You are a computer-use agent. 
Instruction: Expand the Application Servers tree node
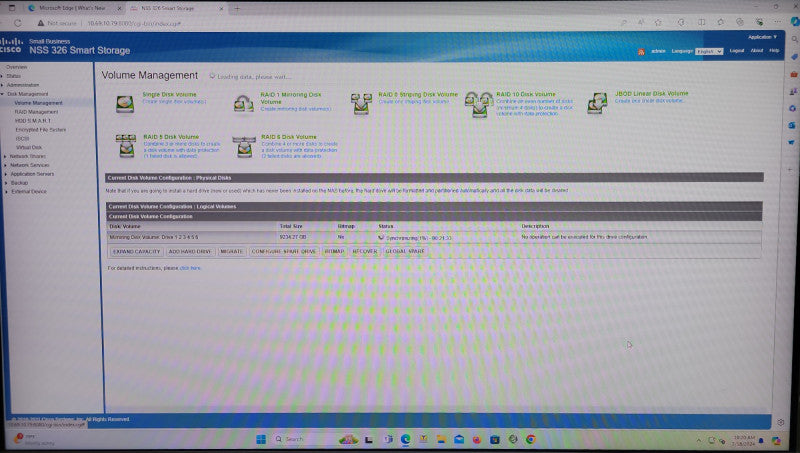point(6,174)
